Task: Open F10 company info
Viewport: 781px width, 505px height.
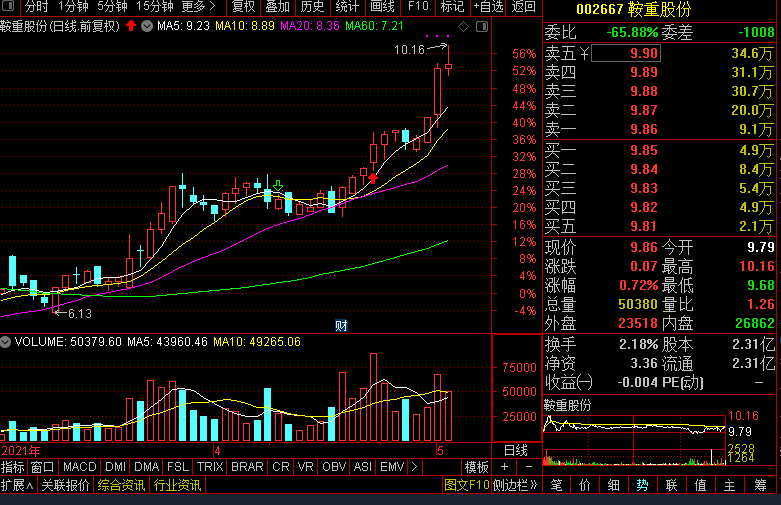Action: click(x=418, y=6)
